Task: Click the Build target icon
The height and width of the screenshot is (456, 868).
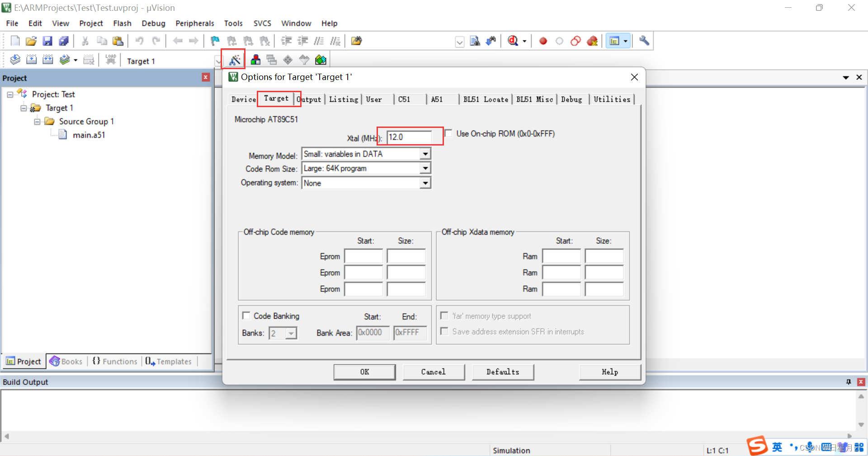Action: click(31, 60)
